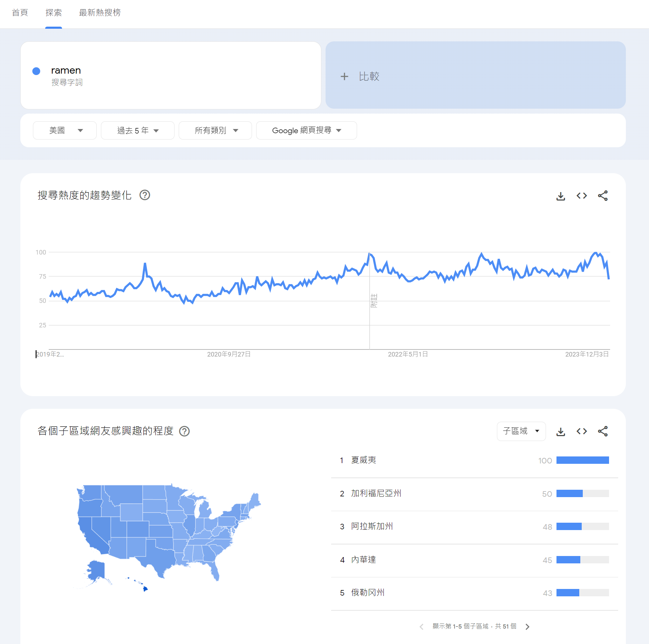This screenshot has width=649, height=644.
Task: Switch to the 首頁 tab
Action: click(20, 13)
